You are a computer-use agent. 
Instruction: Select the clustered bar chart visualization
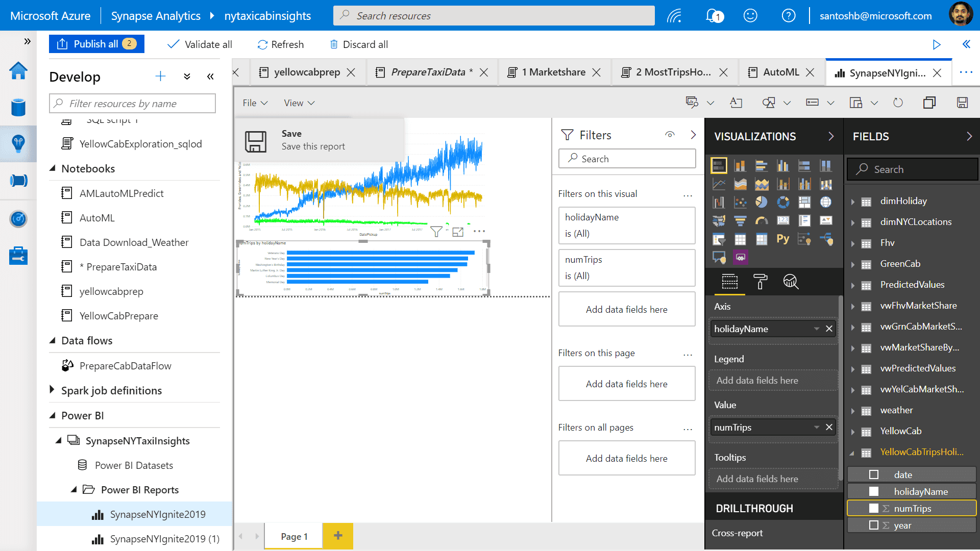[762, 165]
